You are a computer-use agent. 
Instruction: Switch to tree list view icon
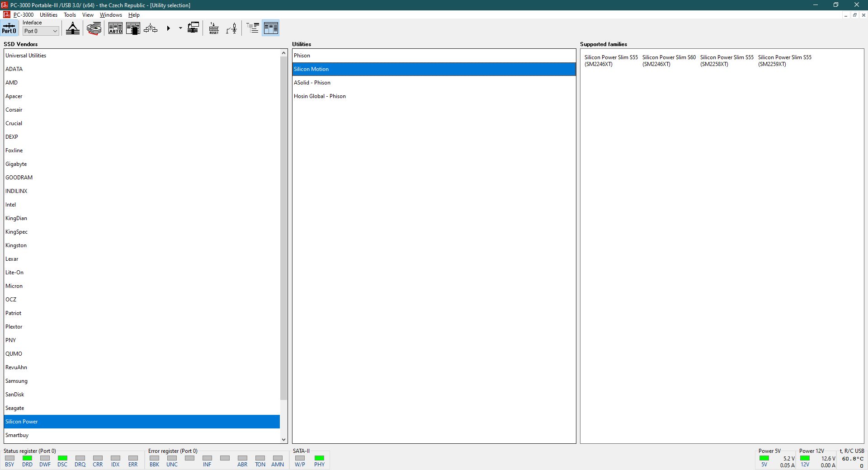coord(253,28)
